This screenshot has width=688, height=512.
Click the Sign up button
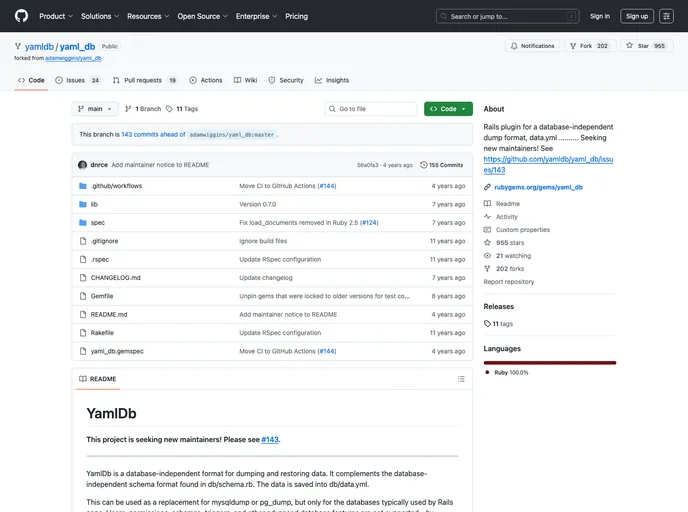coord(637,16)
